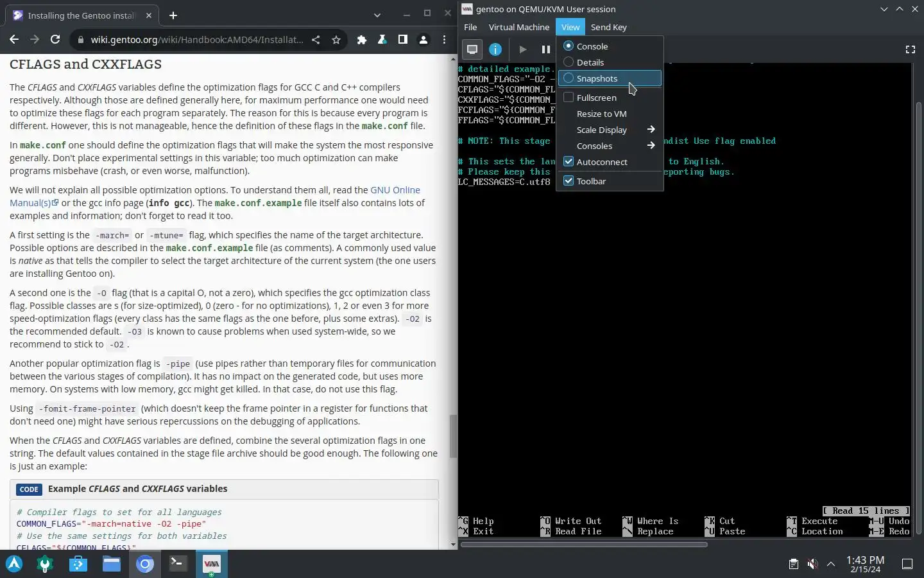The height and width of the screenshot is (578, 924).
Task: Show virtual hardware details info icon
Action: 495,49
